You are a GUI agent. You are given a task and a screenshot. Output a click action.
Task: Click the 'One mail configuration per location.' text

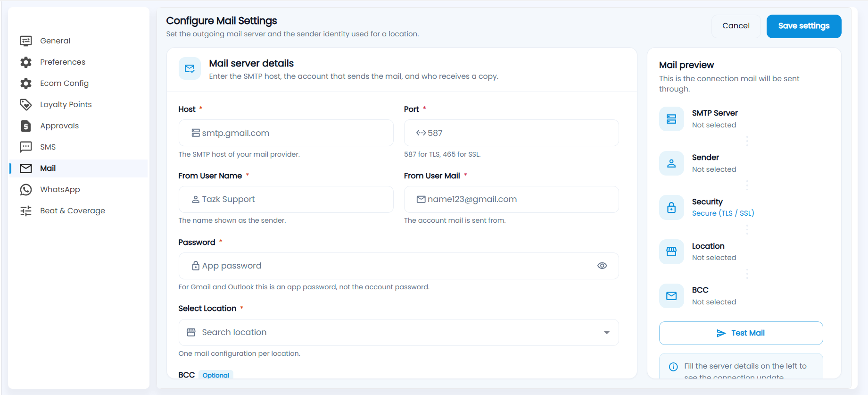pos(239,353)
